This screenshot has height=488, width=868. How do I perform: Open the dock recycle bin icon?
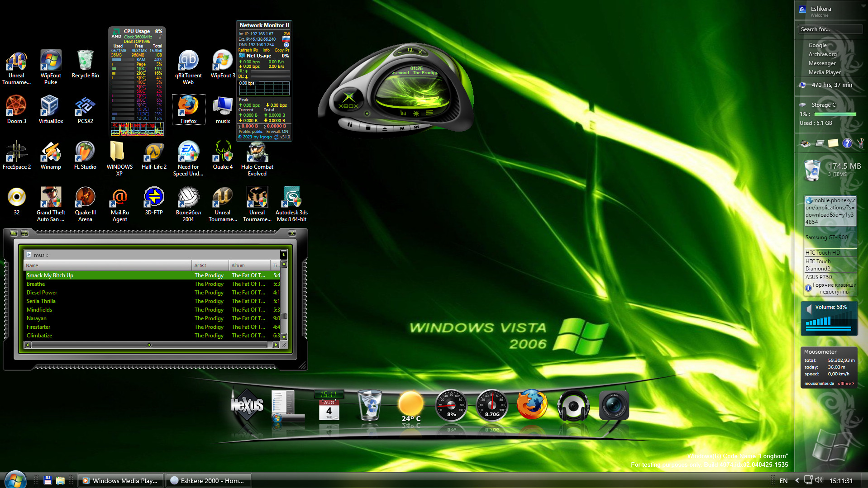[x=370, y=405]
